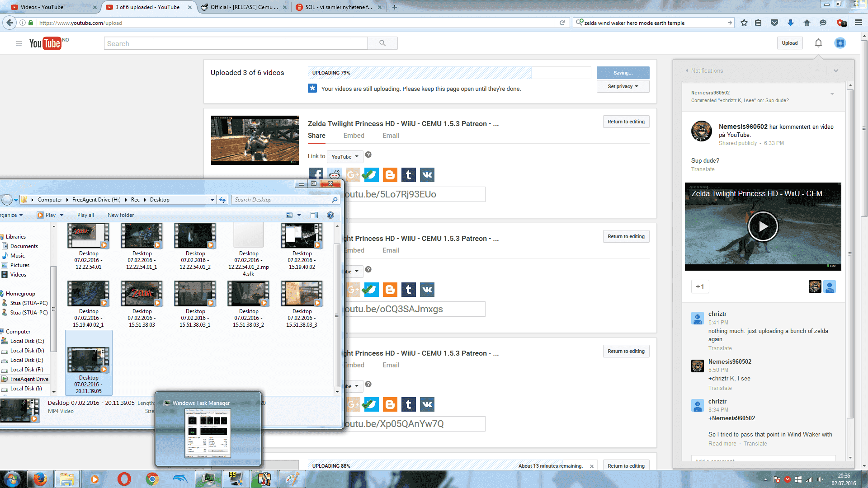Click the YouTube search magnifier button
The image size is (868, 488).
[x=382, y=43]
